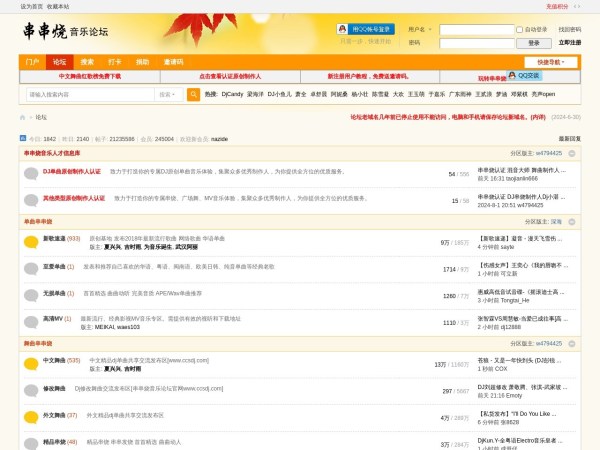
Task: Collapse the 串串烧音乐人才信息库 section
Action: (x=574, y=153)
